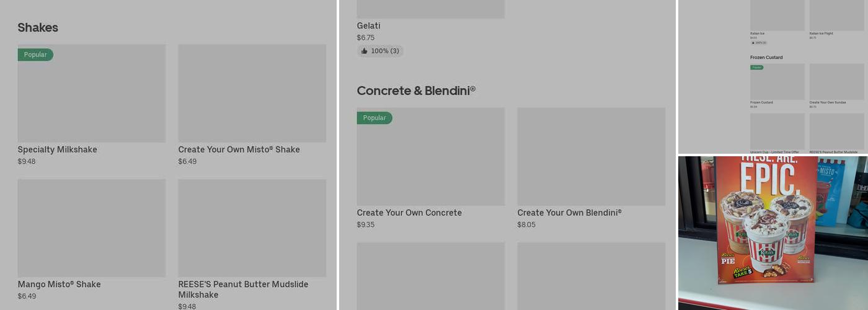Click the Create Your Own Concrete title
Image resolution: width=868 pixels, height=310 pixels.
tap(409, 213)
